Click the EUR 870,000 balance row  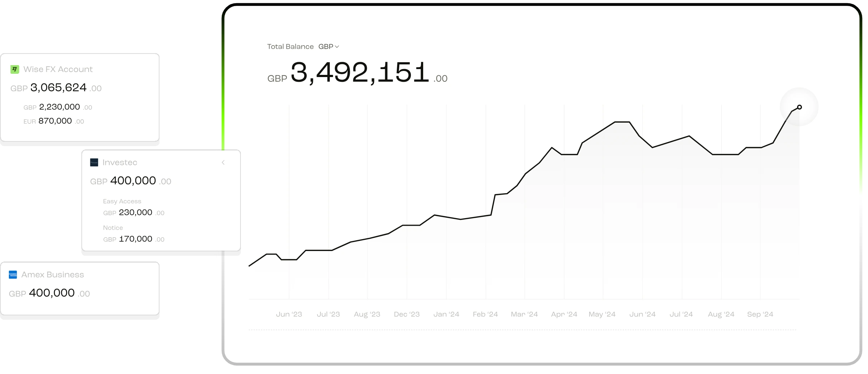pos(54,121)
